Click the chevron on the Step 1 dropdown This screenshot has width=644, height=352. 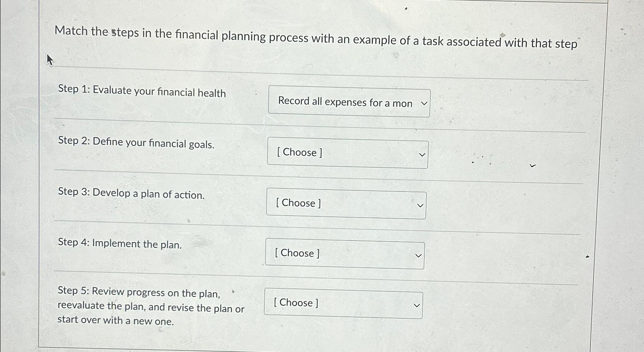(422, 103)
